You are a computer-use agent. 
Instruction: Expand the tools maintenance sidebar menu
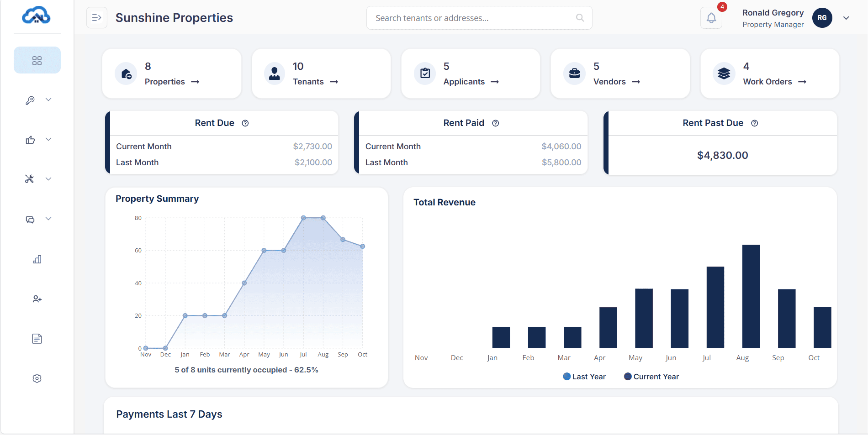click(37, 179)
